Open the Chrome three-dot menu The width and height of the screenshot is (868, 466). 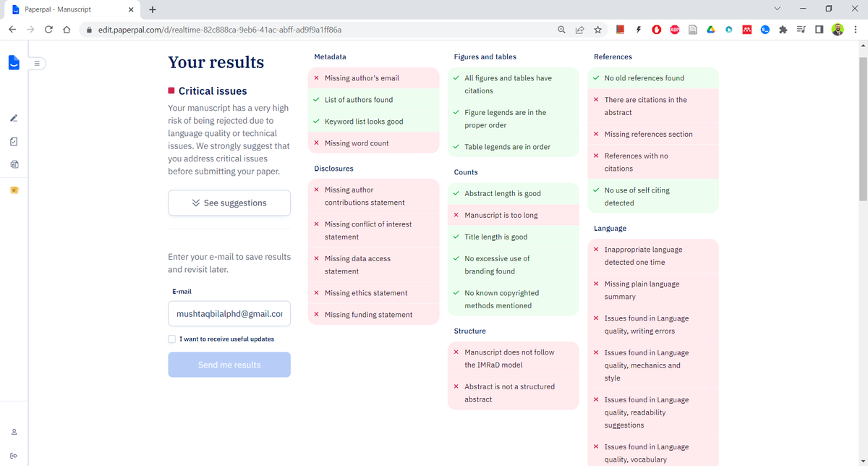856,30
